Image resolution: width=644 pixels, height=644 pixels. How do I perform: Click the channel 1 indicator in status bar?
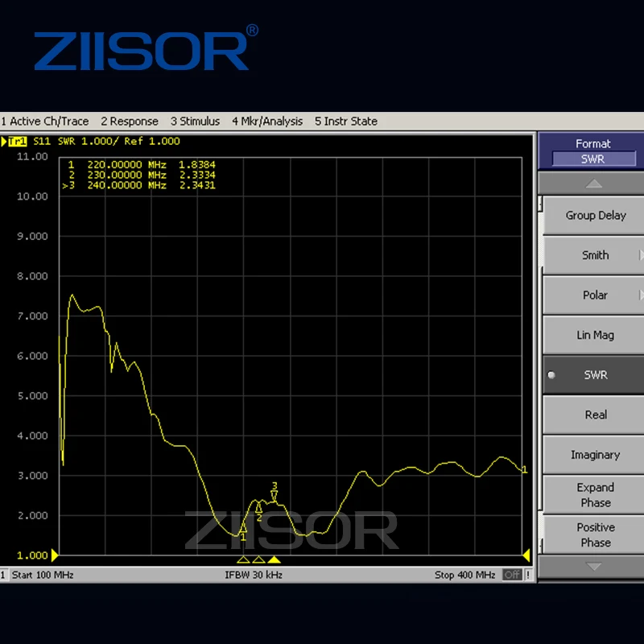click(x=3, y=575)
